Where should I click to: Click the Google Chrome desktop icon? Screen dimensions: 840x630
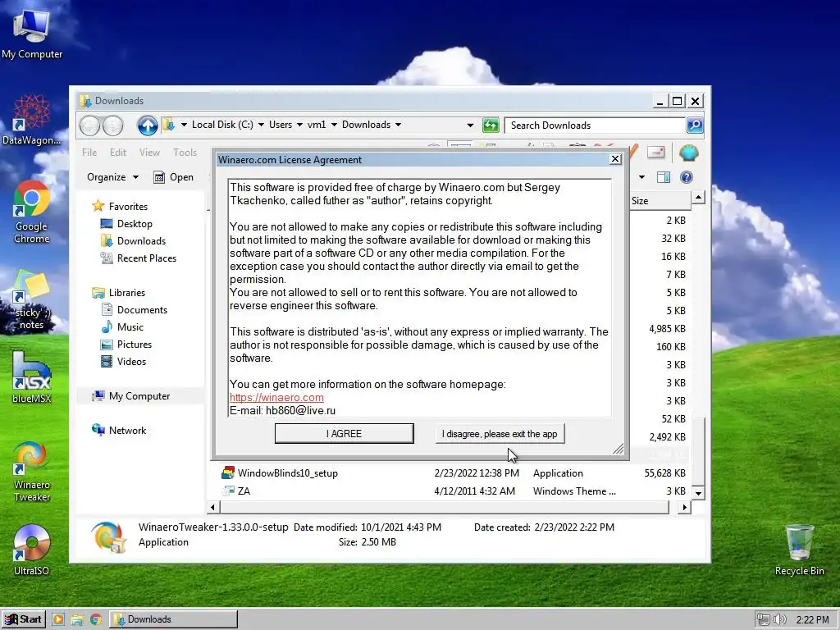[32, 212]
